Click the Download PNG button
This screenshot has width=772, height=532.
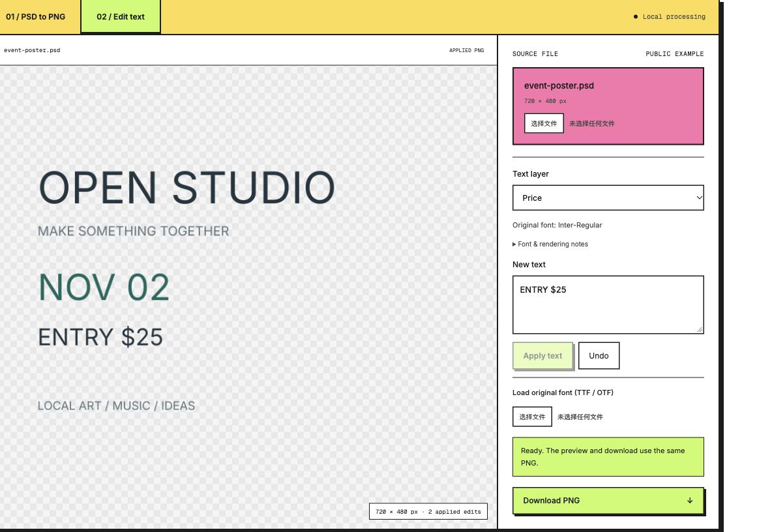(608, 501)
